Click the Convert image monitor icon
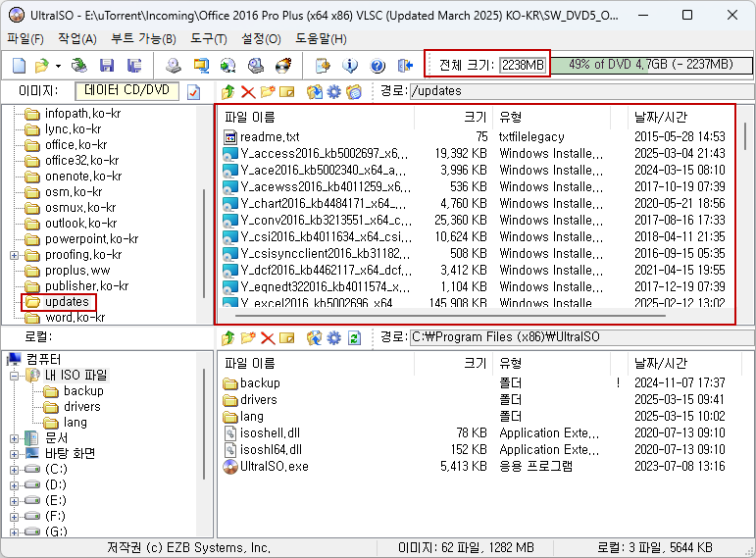756x558 pixels. [x=201, y=65]
